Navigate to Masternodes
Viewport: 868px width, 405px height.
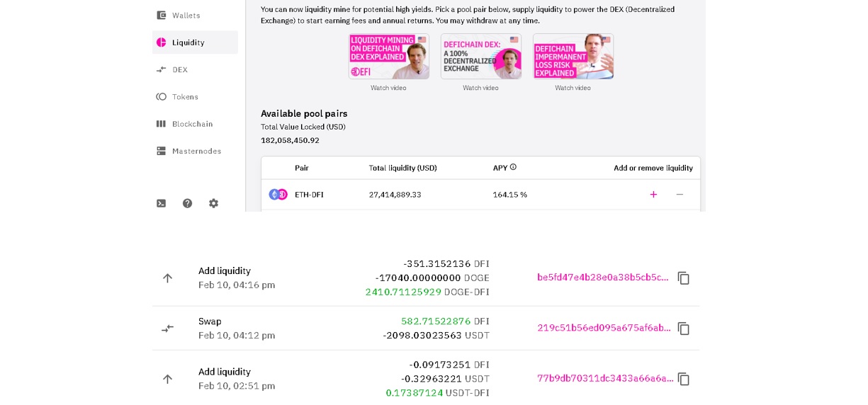[195, 151]
